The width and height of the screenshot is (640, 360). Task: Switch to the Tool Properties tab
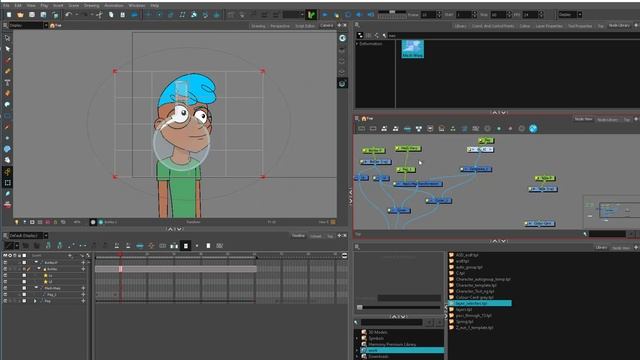click(580, 26)
